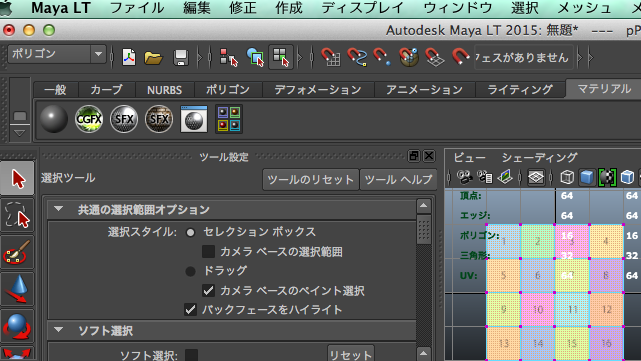This screenshot has width=641, height=361.
Task: Switch to NURBS shelf tab
Action: [164, 90]
